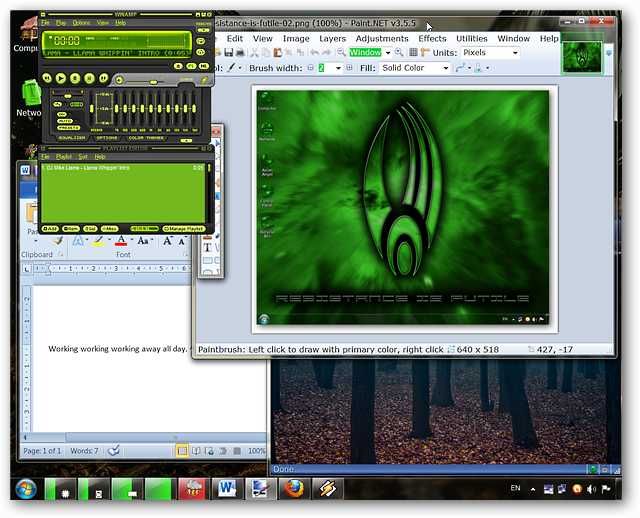The width and height of the screenshot is (640, 518).
Task: Click Zoom out icon in Paint.NET
Action: (341, 52)
